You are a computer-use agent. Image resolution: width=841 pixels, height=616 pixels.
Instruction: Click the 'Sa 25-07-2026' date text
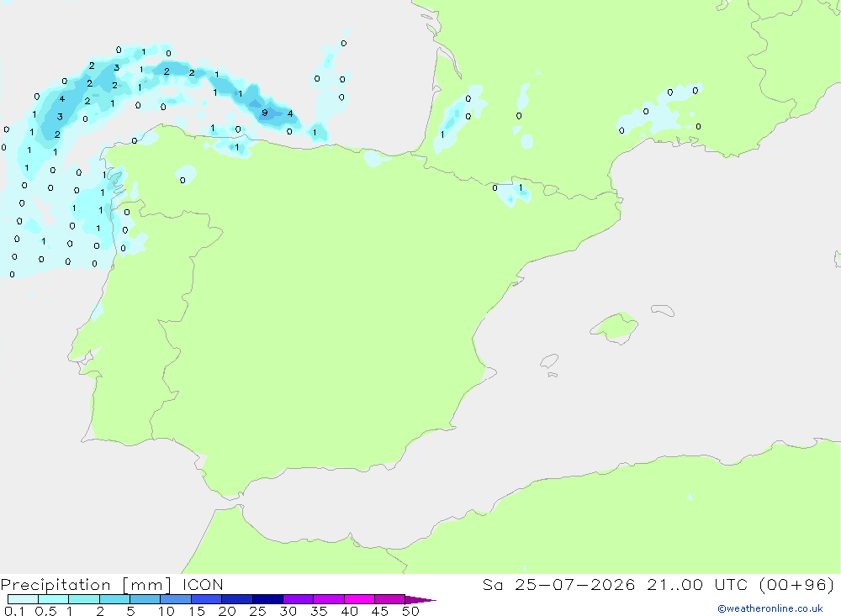point(558,584)
